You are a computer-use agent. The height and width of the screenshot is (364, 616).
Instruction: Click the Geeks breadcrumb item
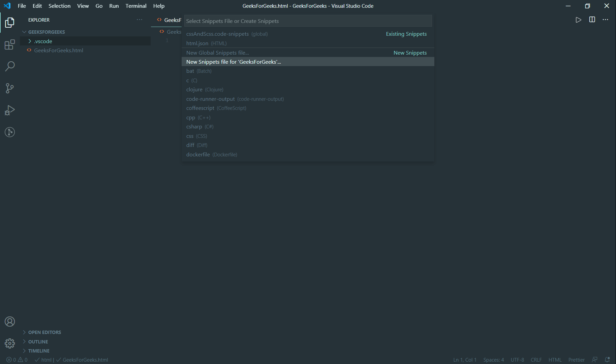pos(171,32)
